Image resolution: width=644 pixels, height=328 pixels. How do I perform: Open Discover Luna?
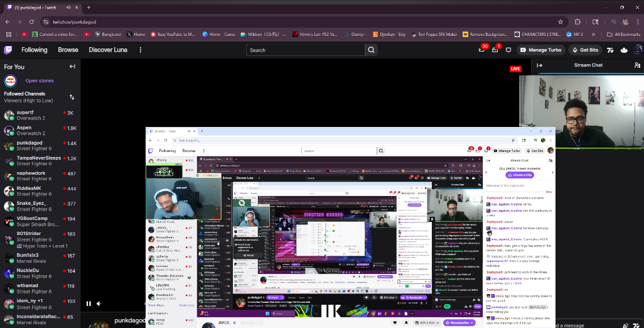pyautogui.click(x=108, y=50)
